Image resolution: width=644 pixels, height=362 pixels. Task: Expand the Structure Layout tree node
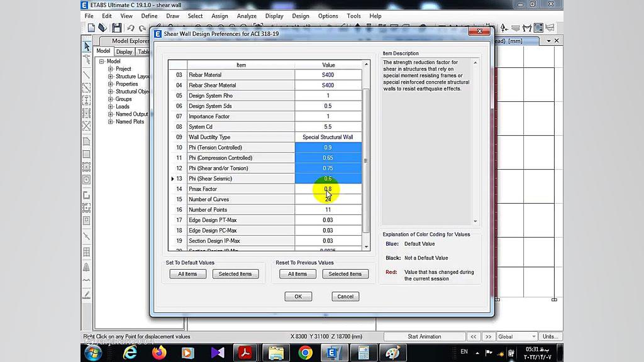pos(110,76)
